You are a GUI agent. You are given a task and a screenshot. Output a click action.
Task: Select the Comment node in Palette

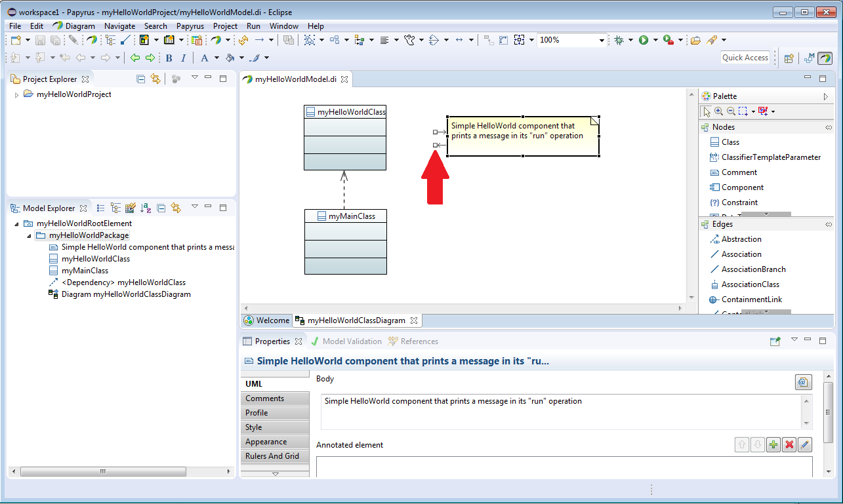pyautogui.click(x=733, y=172)
